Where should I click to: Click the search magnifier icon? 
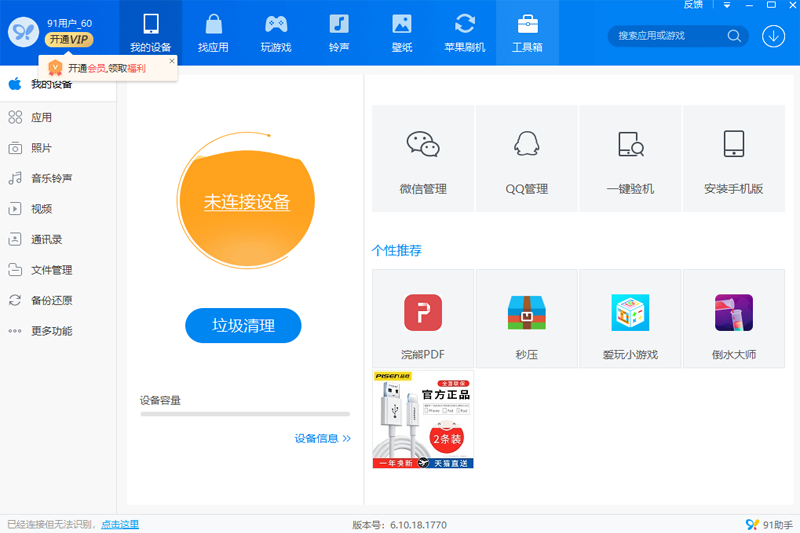tap(734, 36)
